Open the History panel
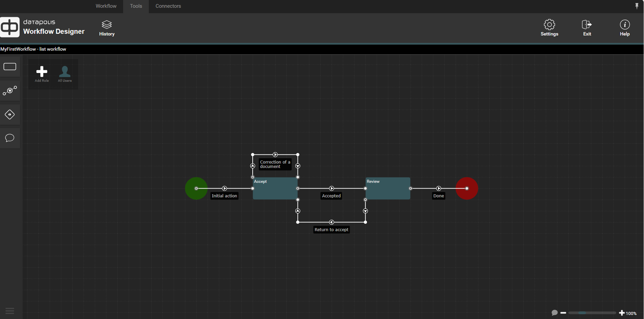This screenshot has width=644, height=319. (x=107, y=28)
